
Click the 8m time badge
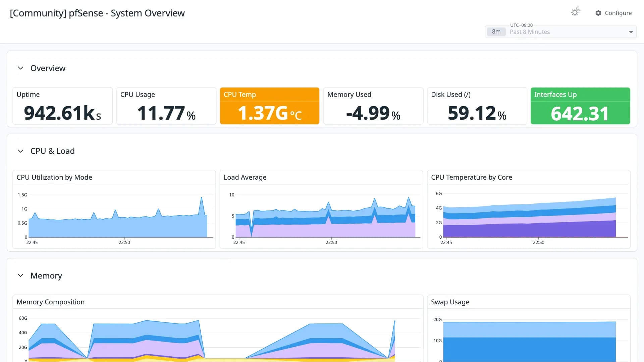coord(496,32)
